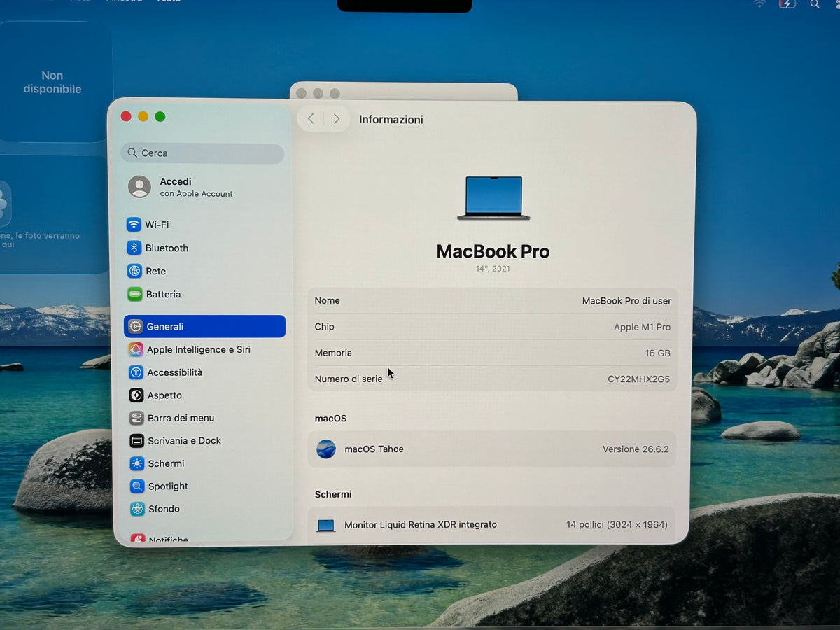The image size is (840, 630).
Task: Open Wi-Fi settings in sidebar
Action: click(x=204, y=225)
